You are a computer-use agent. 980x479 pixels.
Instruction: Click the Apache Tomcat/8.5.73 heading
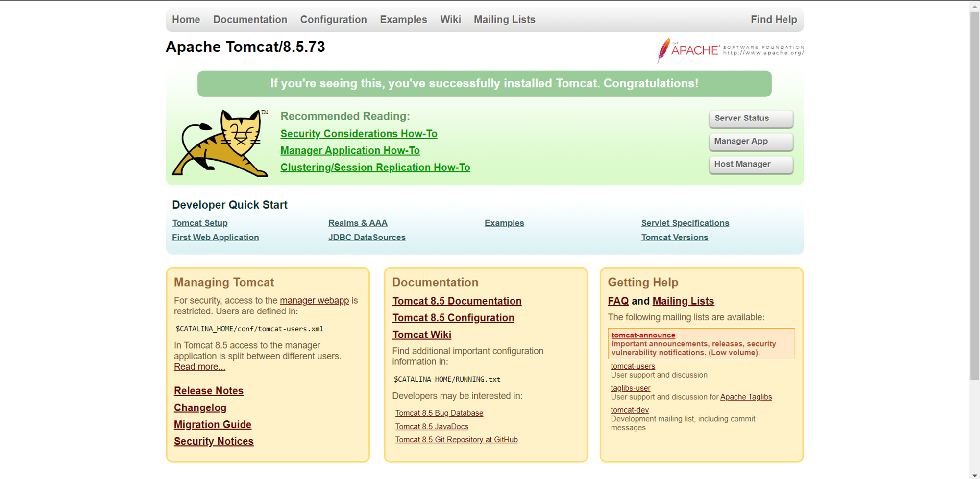pos(245,47)
